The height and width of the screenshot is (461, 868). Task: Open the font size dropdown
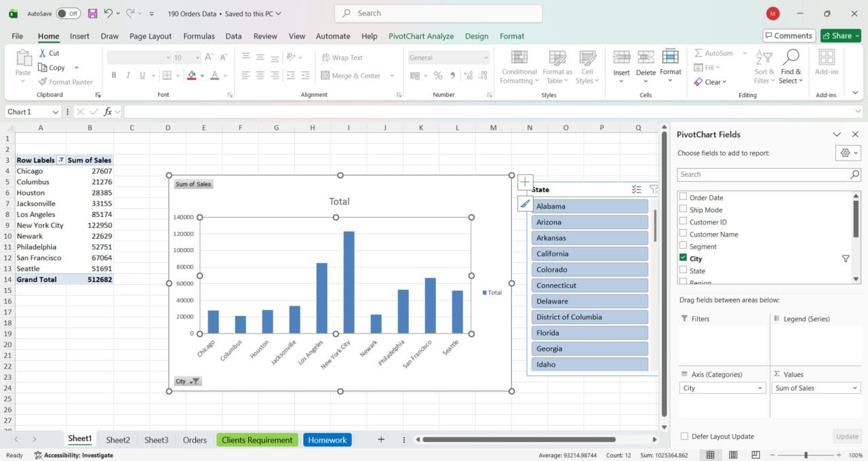[197, 58]
